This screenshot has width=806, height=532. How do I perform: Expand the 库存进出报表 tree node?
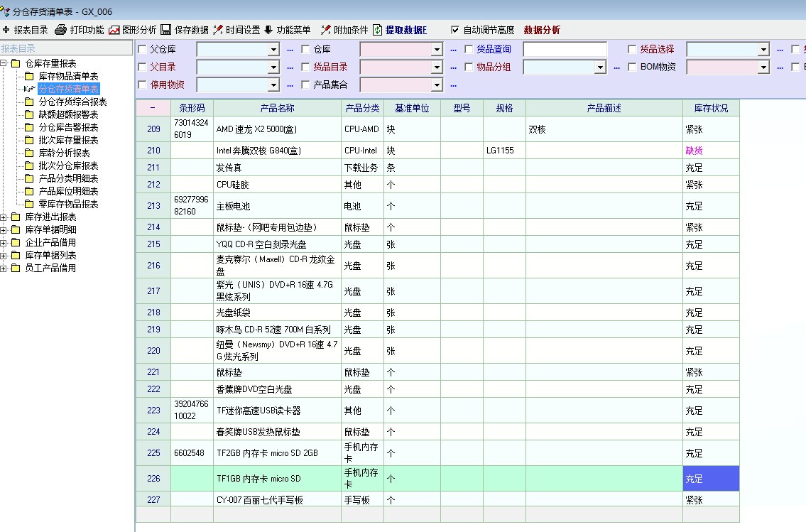click(4, 217)
